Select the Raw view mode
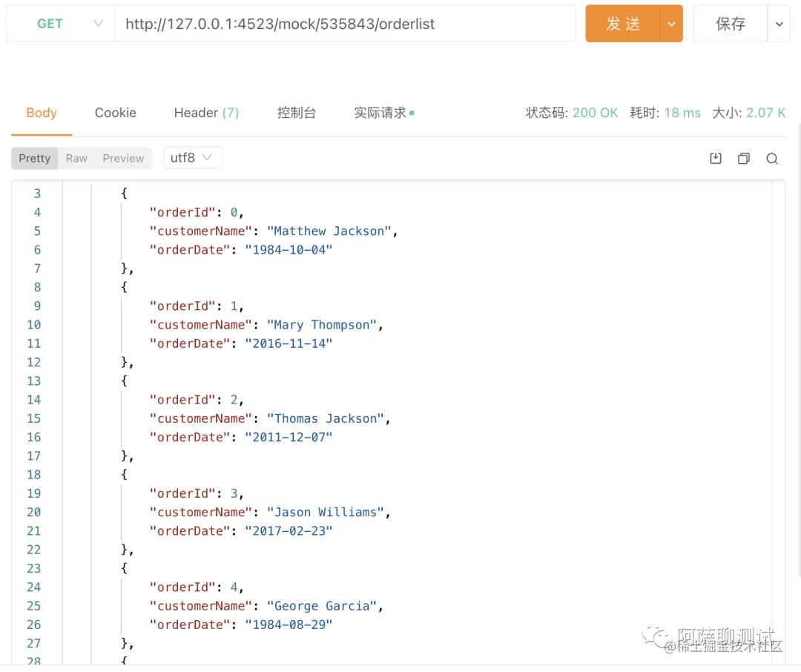The image size is (801, 672). (76, 159)
